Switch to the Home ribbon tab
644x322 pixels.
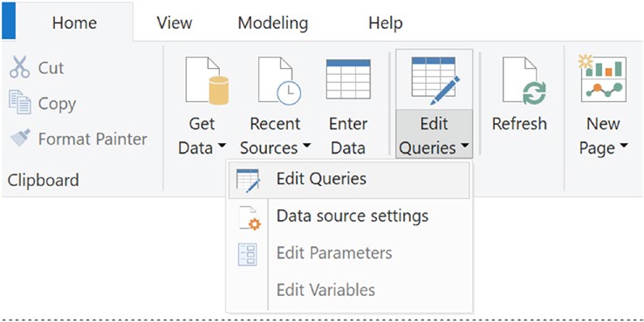pyautogui.click(x=74, y=22)
